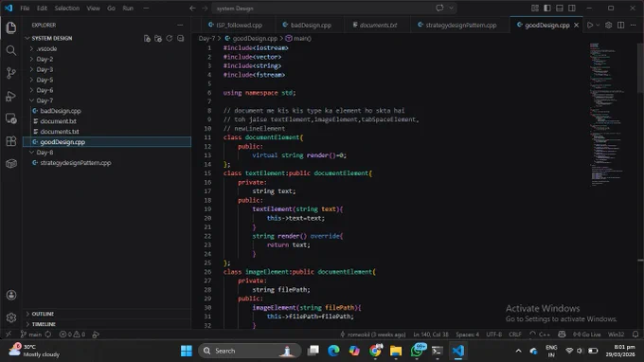Viewport: 644px width, 362px height.
Task: Toggle the bottom panel visibility
Action: tap(560, 9)
